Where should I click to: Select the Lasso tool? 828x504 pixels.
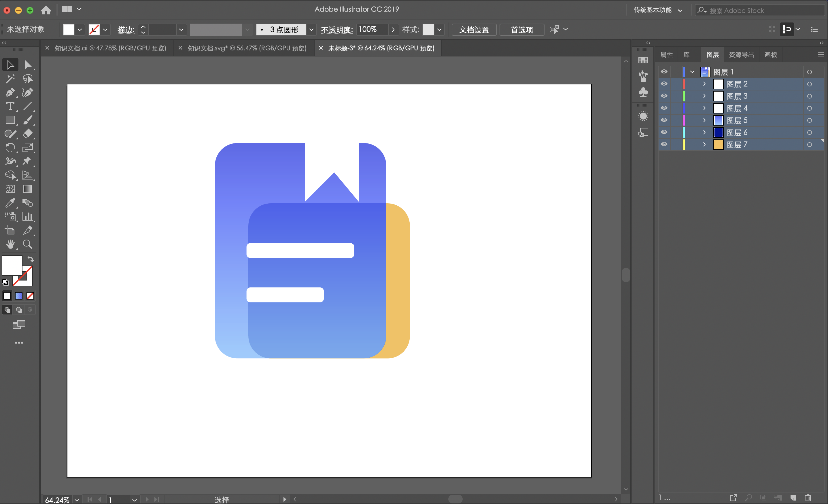click(28, 78)
